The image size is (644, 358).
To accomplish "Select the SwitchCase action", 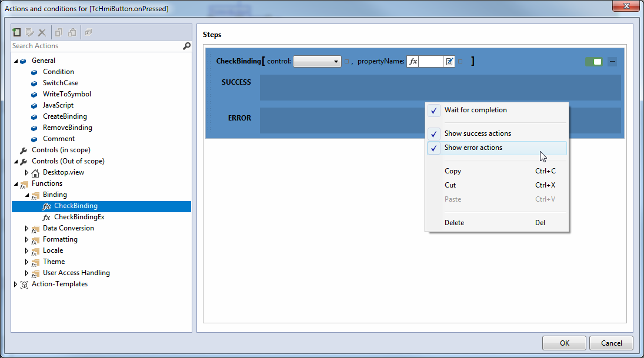I will coord(61,83).
